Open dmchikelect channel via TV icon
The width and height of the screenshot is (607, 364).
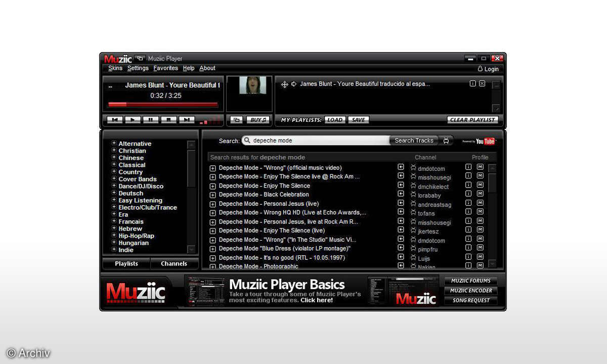click(413, 186)
